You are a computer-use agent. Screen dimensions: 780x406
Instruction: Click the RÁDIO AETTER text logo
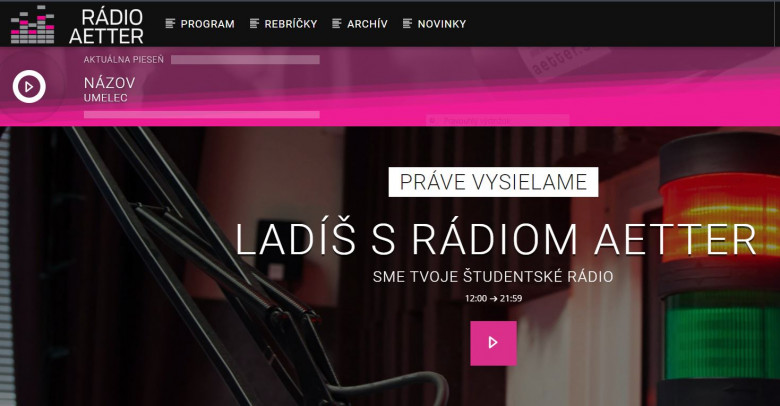click(106, 26)
